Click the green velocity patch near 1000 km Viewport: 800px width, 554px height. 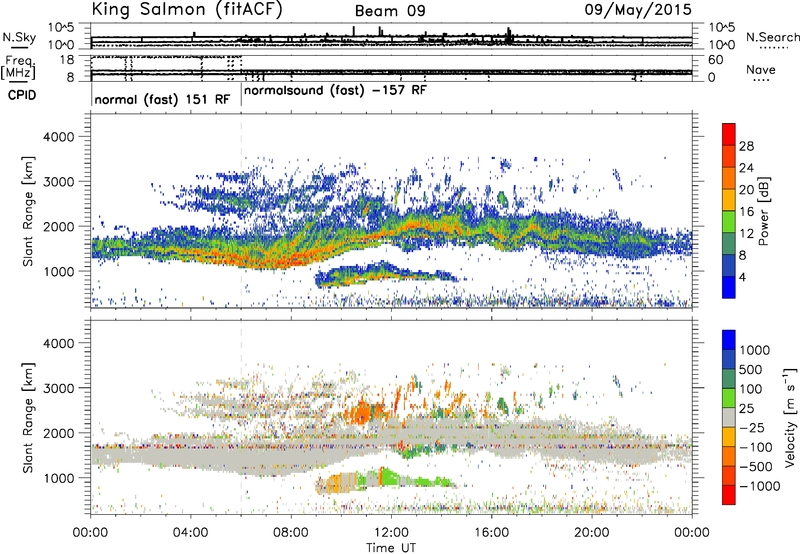[390, 477]
